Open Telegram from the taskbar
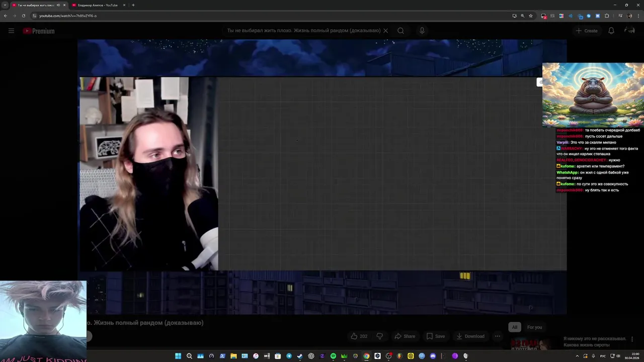The height and width of the screenshot is (362, 644). [289, 356]
